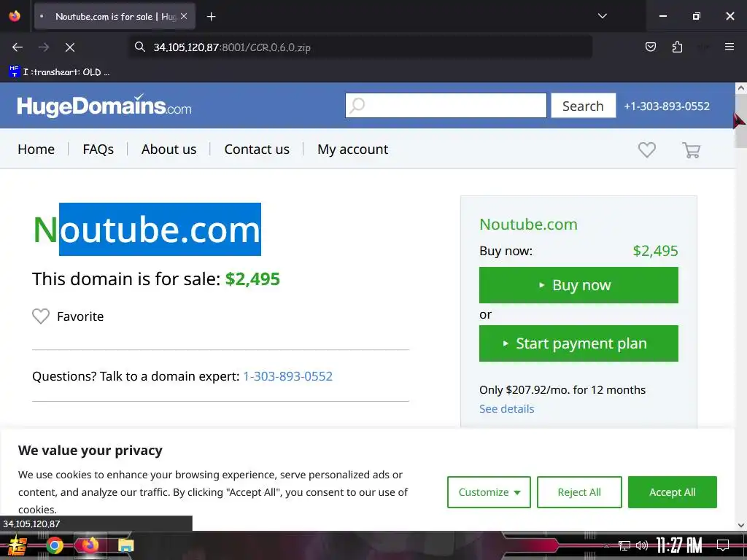The image size is (747, 560).
Task: Open the See details link
Action: click(506, 408)
